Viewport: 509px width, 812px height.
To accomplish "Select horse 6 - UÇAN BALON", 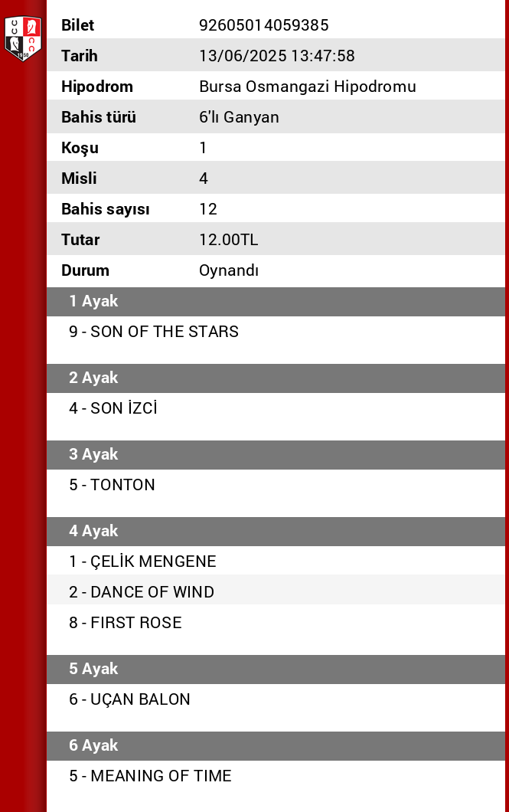I will point(129,699).
